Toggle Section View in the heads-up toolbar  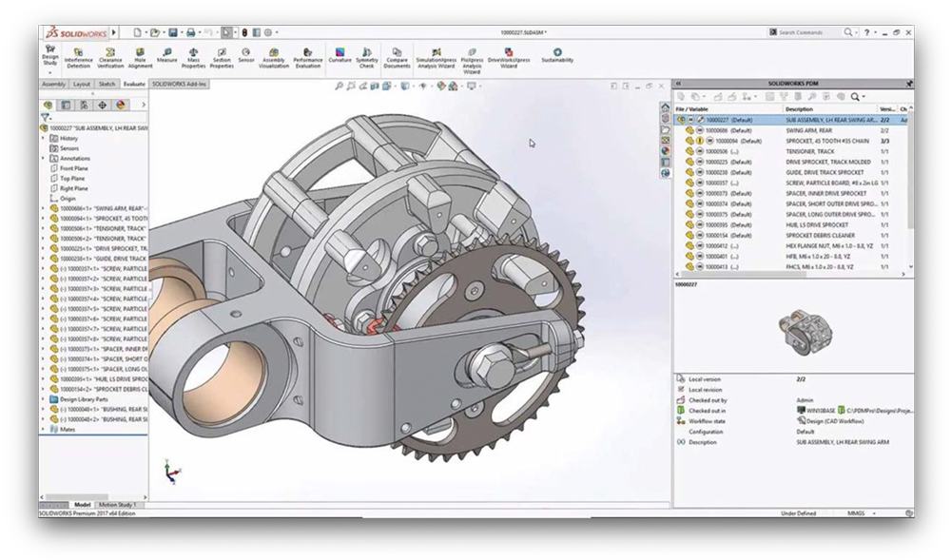[374, 86]
